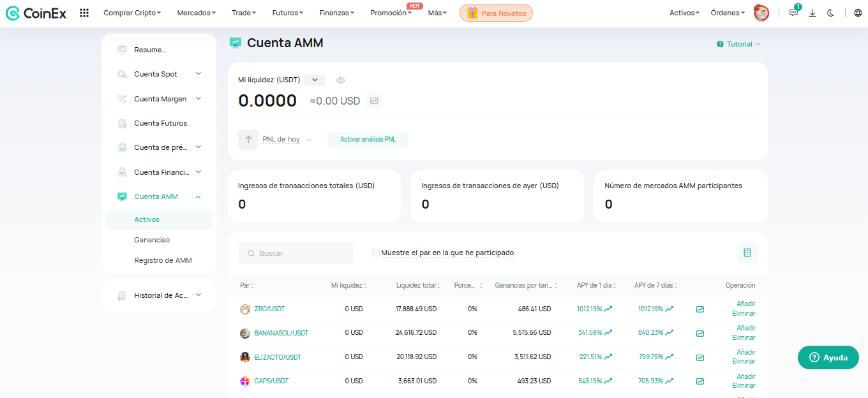Click the Buscar search field
The width and height of the screenshot is (868, 398).
[x=296, y=253]
